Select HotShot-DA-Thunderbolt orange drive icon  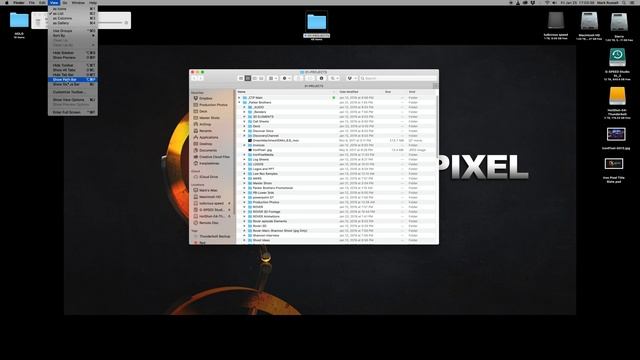pos(617,96)
